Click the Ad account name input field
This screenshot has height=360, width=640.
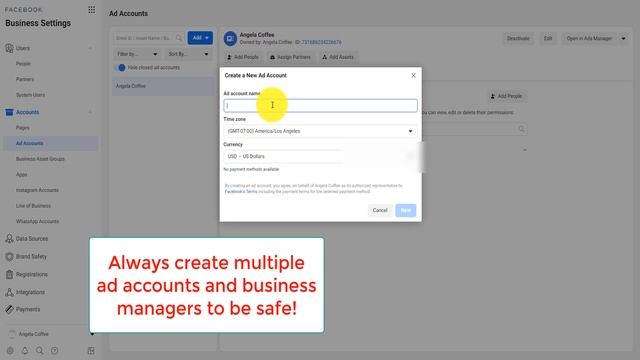click(320, 106)
